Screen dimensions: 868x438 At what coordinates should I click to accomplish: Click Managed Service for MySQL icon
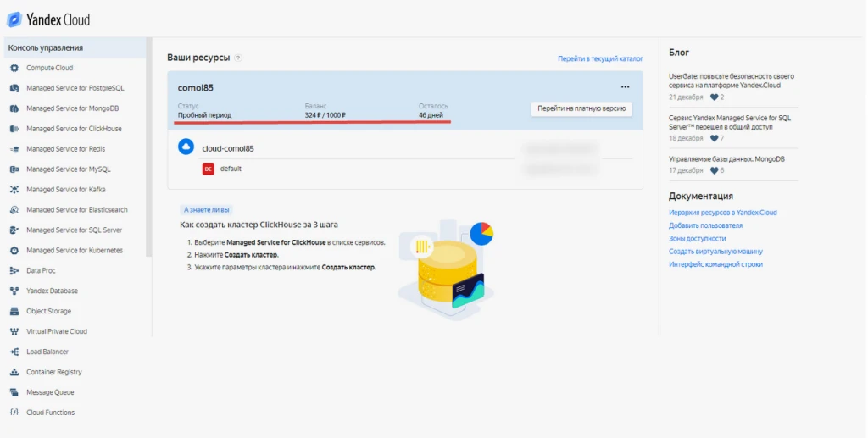(x=14, y=169)
